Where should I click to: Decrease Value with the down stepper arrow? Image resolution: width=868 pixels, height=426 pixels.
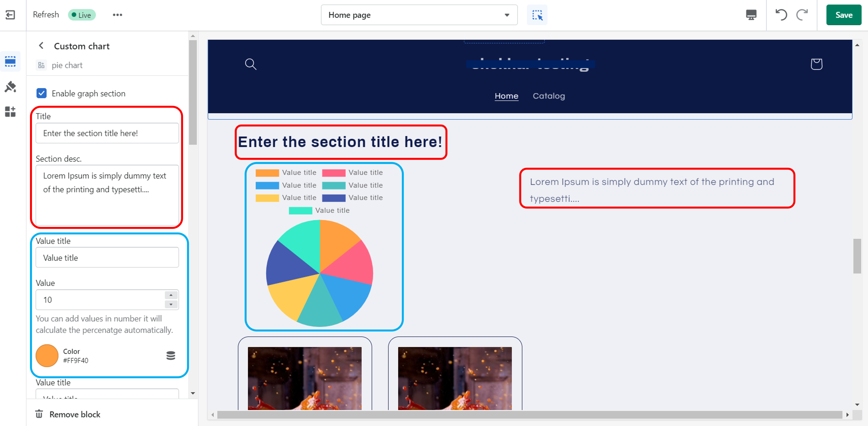click(x=171, y=304)
